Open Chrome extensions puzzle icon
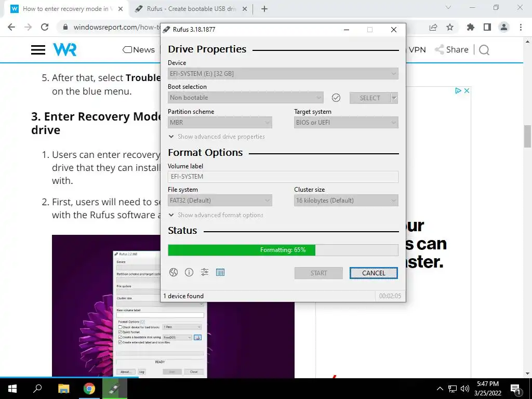 [x=470, y=27]
